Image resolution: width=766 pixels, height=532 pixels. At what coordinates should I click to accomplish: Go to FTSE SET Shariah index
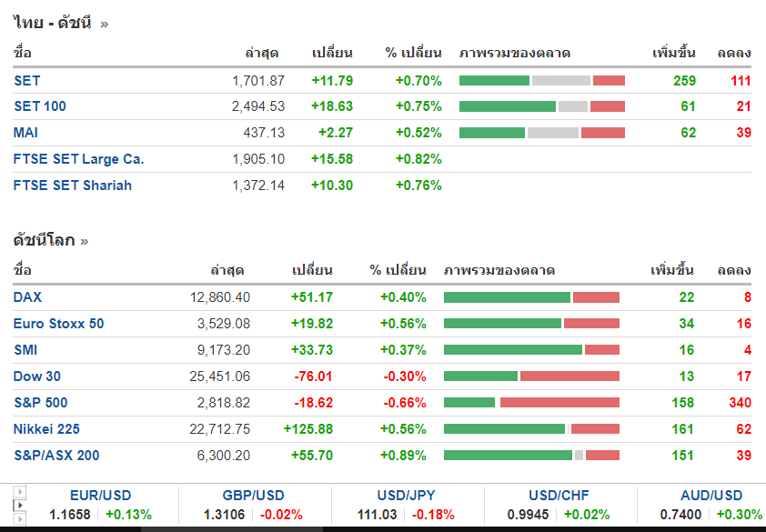pos(73,186)
